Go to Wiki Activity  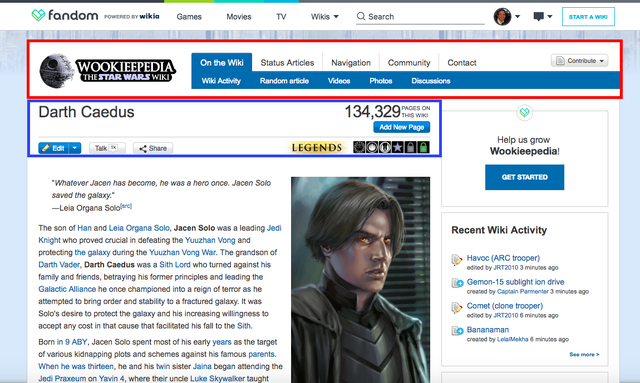tap(221, 81)
